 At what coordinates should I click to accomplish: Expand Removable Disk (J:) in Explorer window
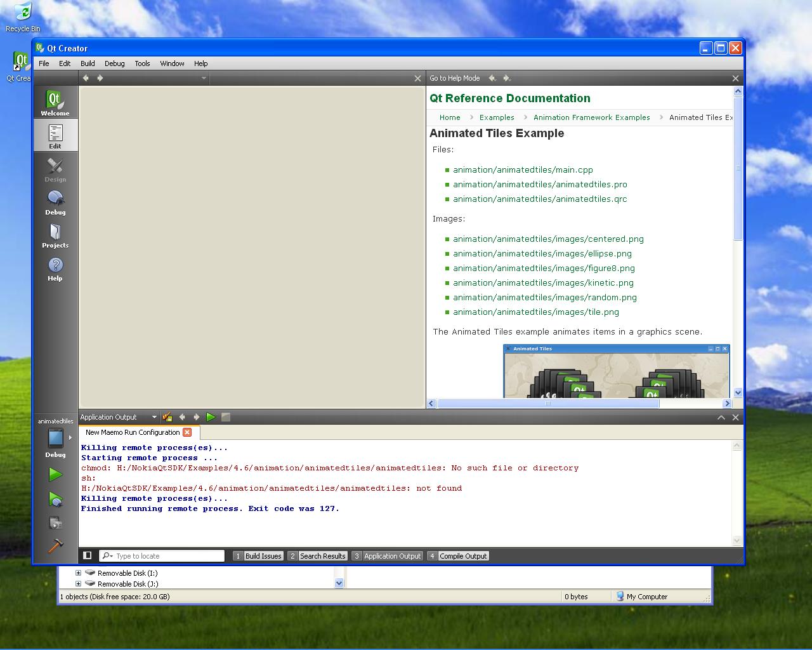pos(78,583)
